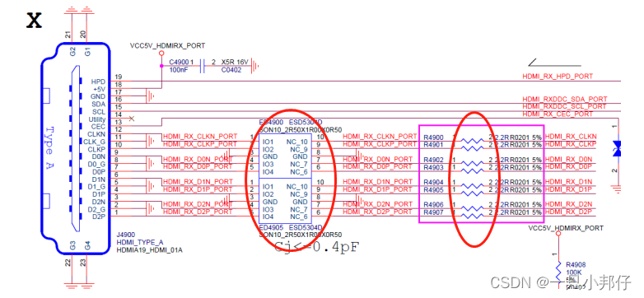Click the HDMIA19_HDMI_01A footprint text
The width and height of the screenshot is (644, 298).
150,249
